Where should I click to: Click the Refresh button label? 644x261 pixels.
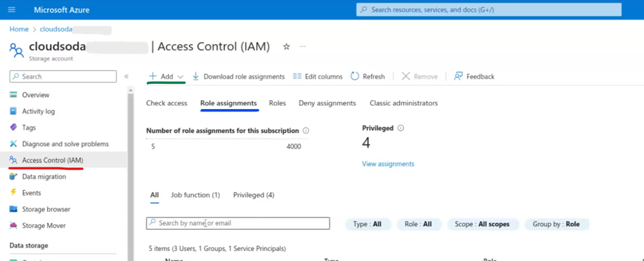[x=374, y=77]
